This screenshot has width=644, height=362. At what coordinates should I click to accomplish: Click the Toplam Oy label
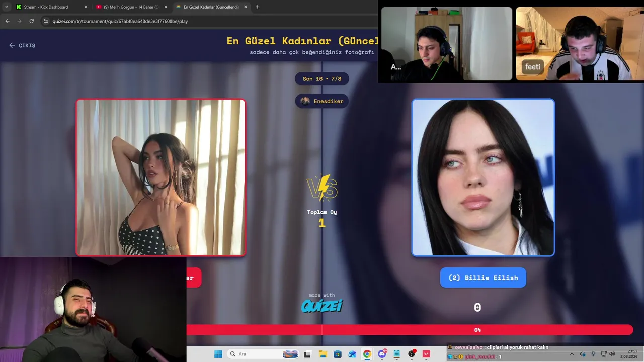click(x=322, y=212)
